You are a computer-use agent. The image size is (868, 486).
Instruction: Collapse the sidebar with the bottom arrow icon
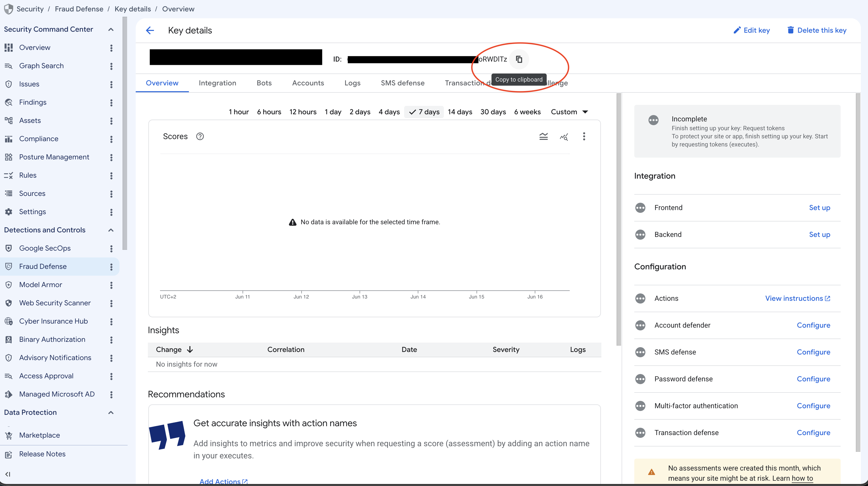click(x=8, y=474)
